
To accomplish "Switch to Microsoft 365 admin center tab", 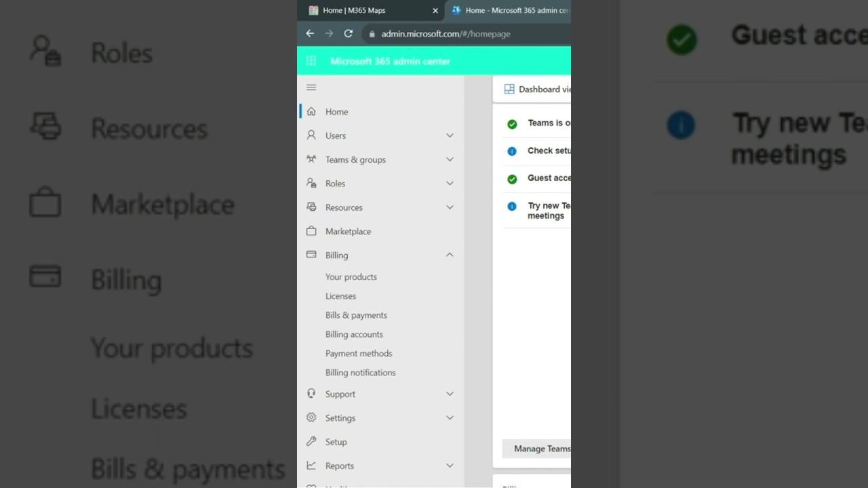I will pyautogui.click(x=509, y=10).
